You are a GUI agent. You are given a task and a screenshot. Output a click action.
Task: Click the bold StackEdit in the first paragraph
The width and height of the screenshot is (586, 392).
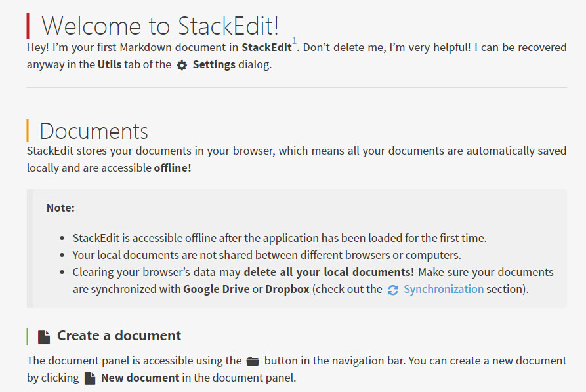click(x=266, y=47)
